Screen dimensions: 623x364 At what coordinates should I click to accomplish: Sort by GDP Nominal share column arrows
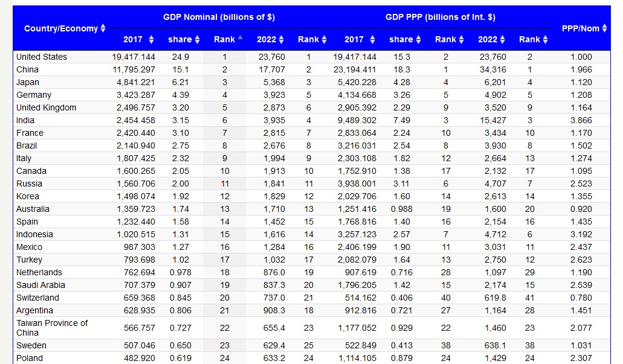[x=197, y=39]
